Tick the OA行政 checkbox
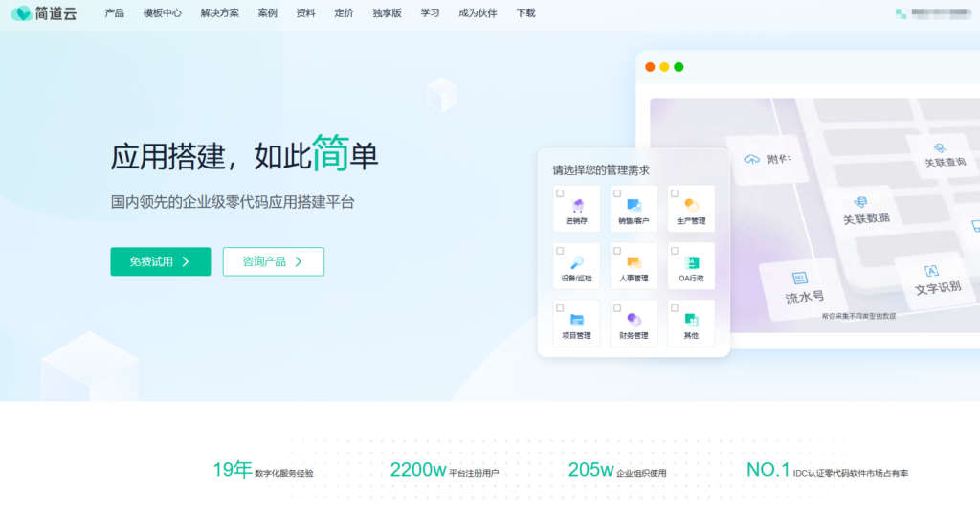This screenshot has height=515, width=980. pyautogui.click(x=675, y=251)
